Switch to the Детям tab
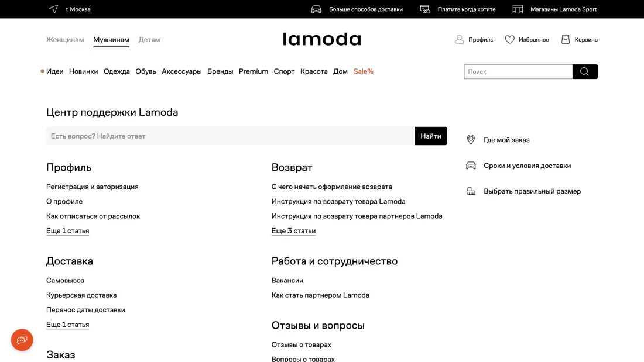644x362 pixels. coord(149,40)
